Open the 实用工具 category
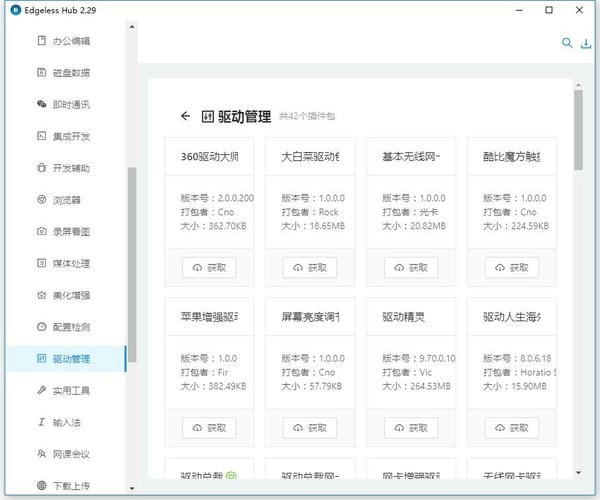600x500 pixels. click(66, 391)
